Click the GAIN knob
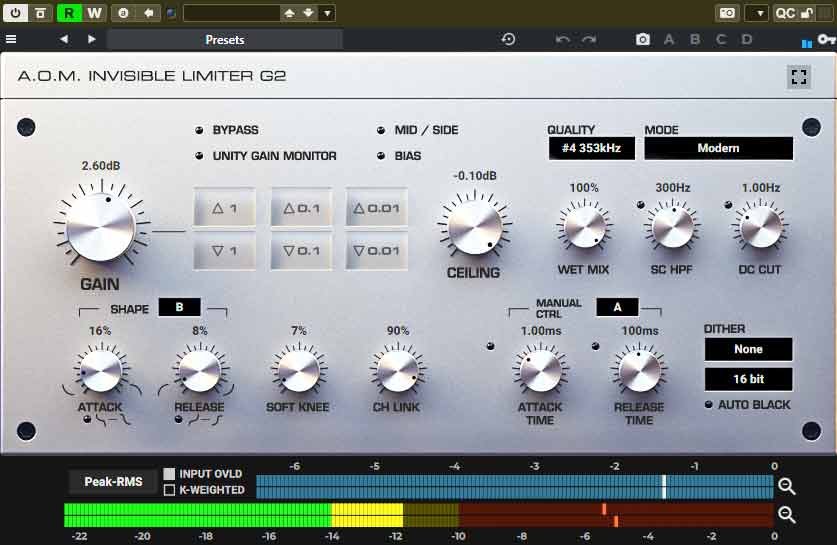This screenshot has height=545, width=837. click(x=101, y=227)
